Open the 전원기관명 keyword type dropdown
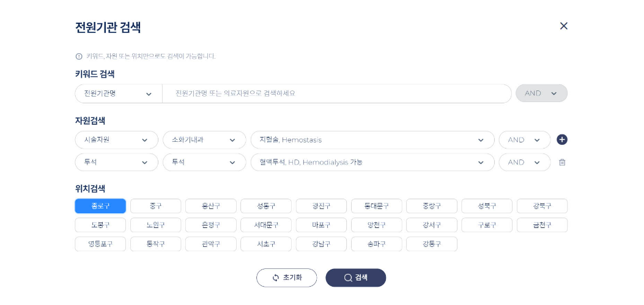The width and height of the screenshot is (644, 305). click(x=118, y=94)
